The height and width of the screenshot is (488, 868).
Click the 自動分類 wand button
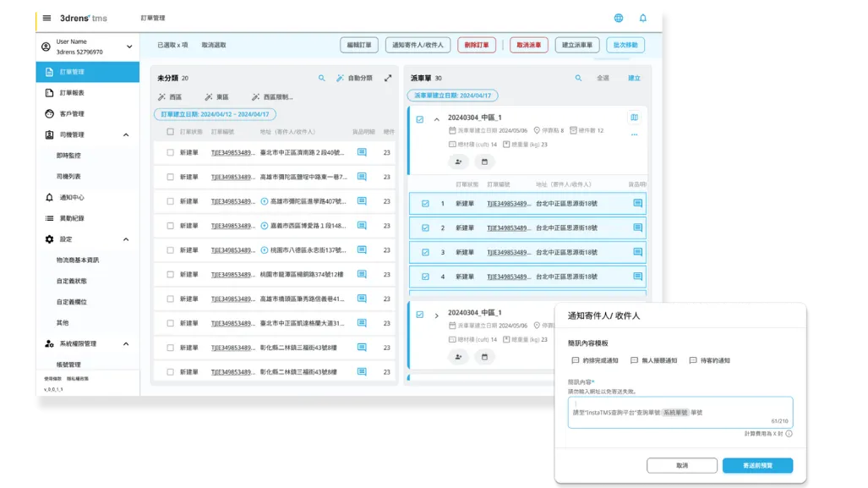[354, 78]
